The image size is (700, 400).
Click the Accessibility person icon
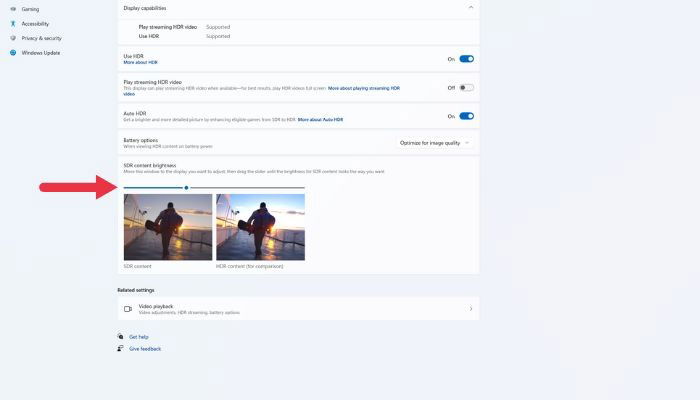13,24
